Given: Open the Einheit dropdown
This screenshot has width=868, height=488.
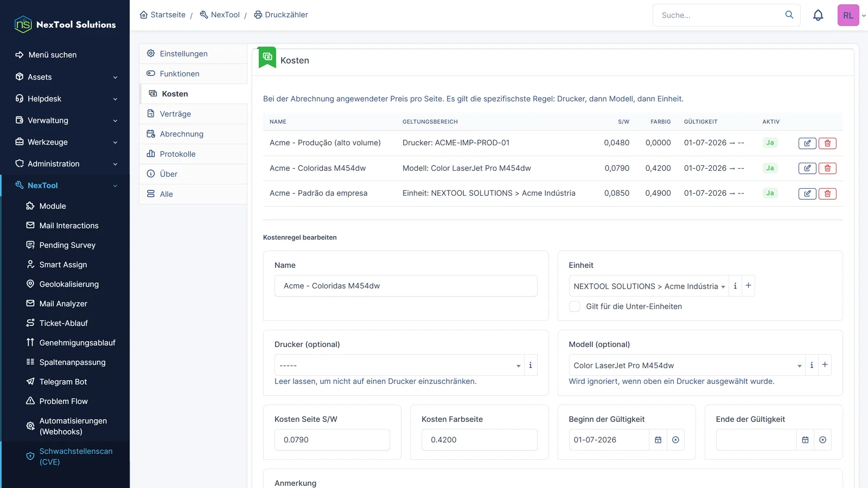Looking at the screenshot, I should click(649, 286).
